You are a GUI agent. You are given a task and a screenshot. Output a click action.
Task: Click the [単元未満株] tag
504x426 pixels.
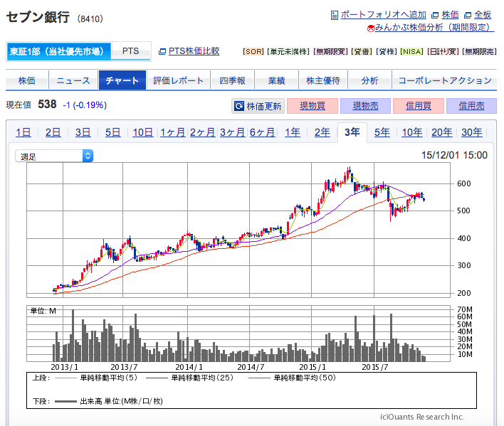(288, 52)
